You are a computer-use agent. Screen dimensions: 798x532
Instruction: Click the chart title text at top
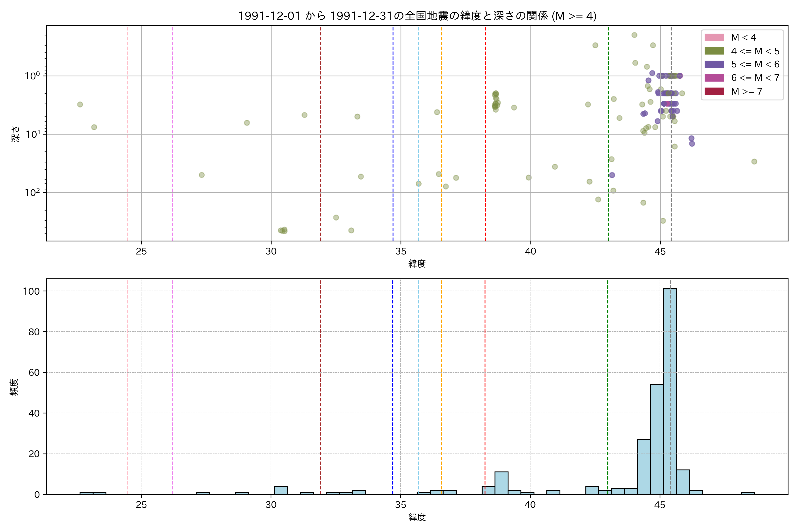417,16
